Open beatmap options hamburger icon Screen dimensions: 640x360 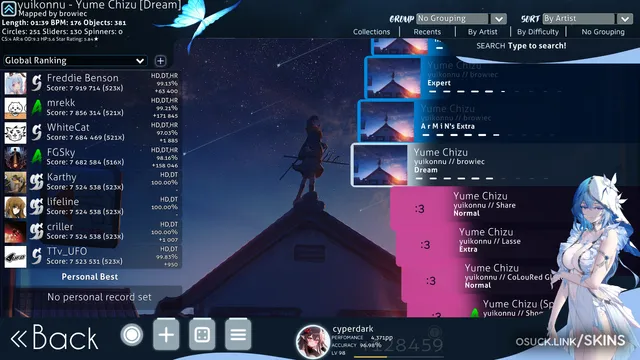(x=238, y=335)
